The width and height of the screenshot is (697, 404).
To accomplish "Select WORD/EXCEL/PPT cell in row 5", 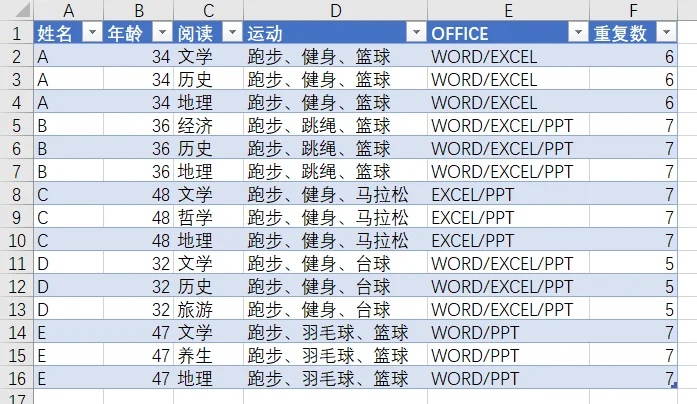I will click(x=509, y=125).
